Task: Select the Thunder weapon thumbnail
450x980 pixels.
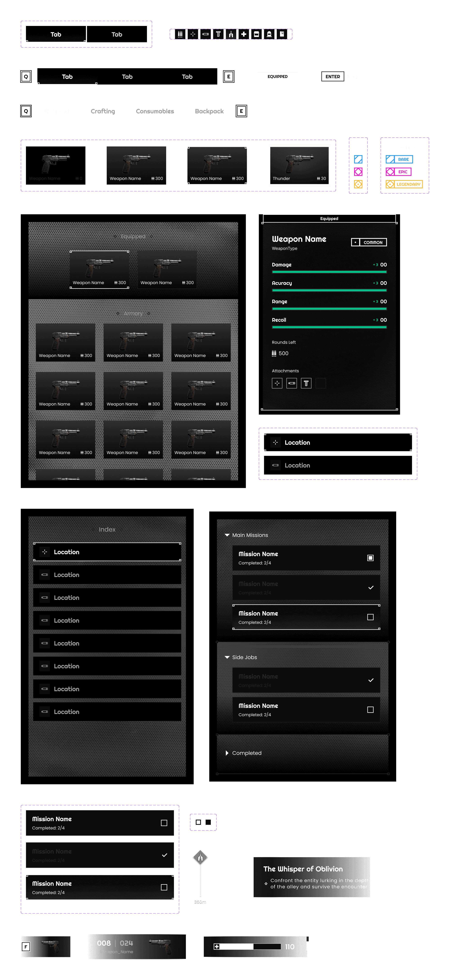Action: click(299, 165)
